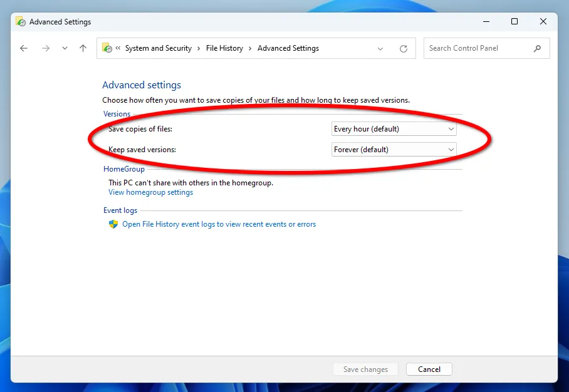The image size is (569, 392).
Task: Click the search magnifier icon
Action: point(537,48)
